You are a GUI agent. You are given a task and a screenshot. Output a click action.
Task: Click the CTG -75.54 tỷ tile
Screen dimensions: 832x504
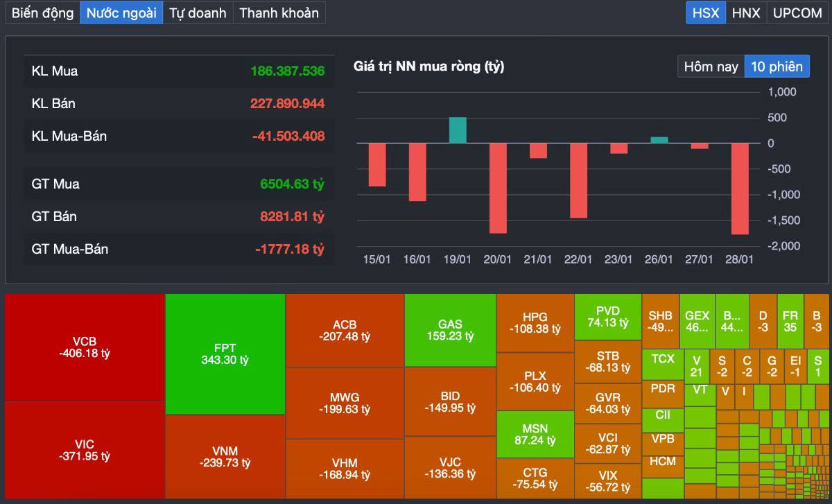[x=535, y=478]
